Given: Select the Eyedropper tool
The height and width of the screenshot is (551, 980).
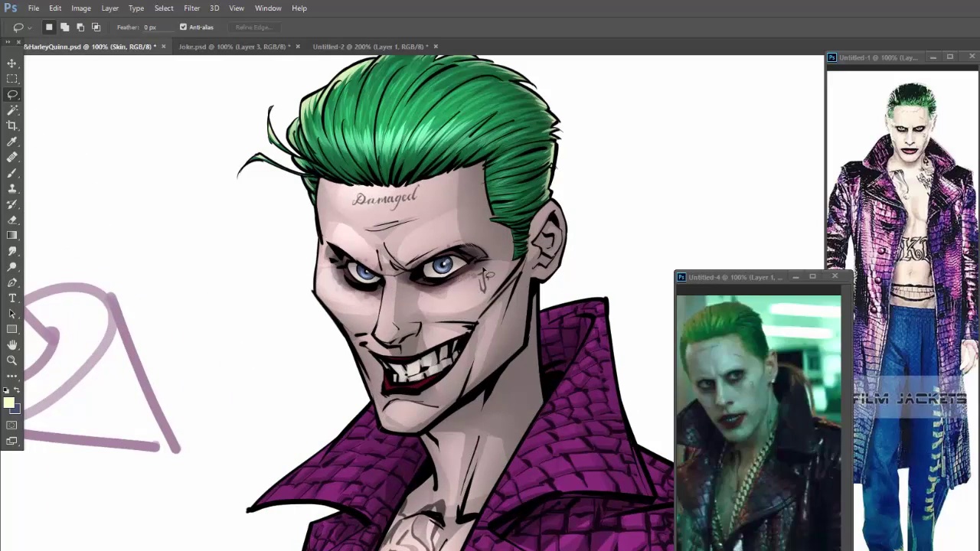Looking at the screenshot, I should pos(12,142).
